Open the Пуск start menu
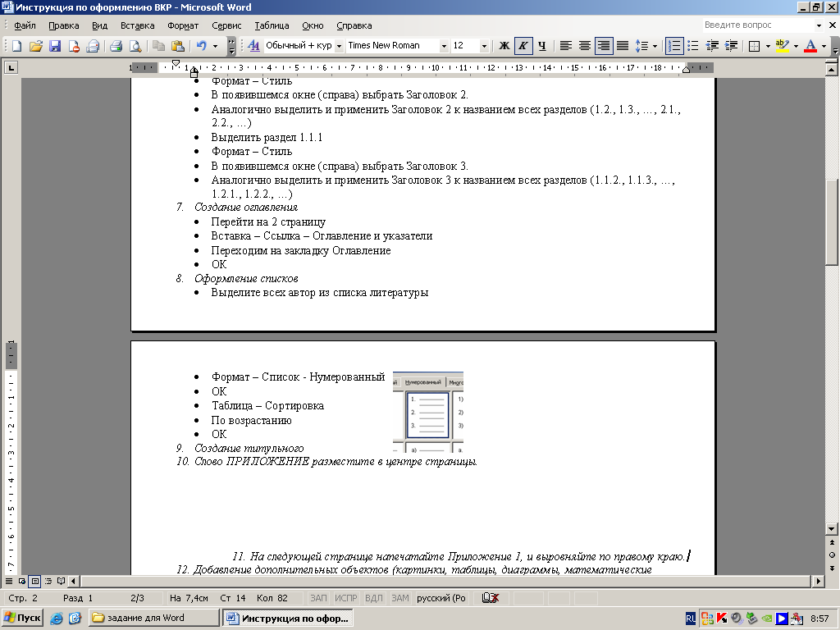The height and width of the screenshot is (630, 840). [x=22, y=618]
